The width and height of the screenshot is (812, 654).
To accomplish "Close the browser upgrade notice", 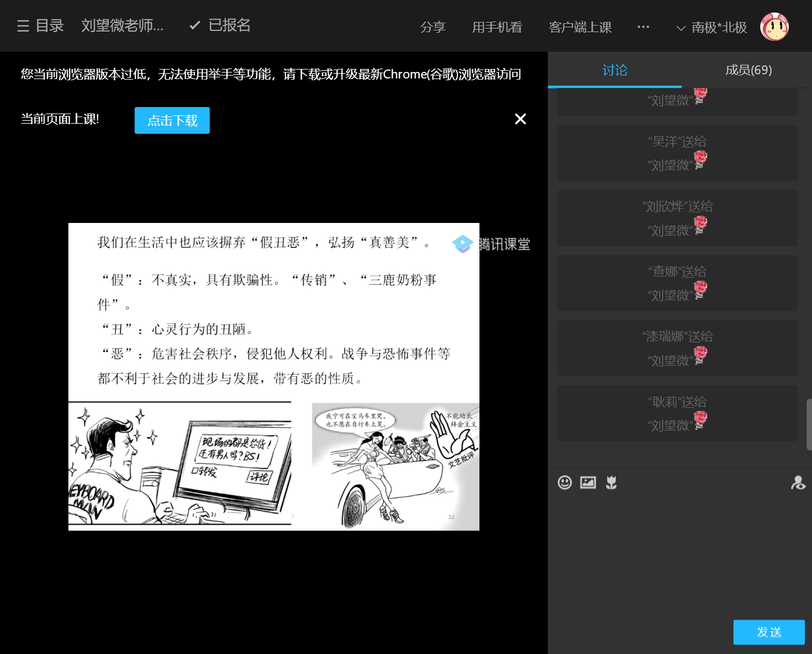I will click(x=520, y=120).
